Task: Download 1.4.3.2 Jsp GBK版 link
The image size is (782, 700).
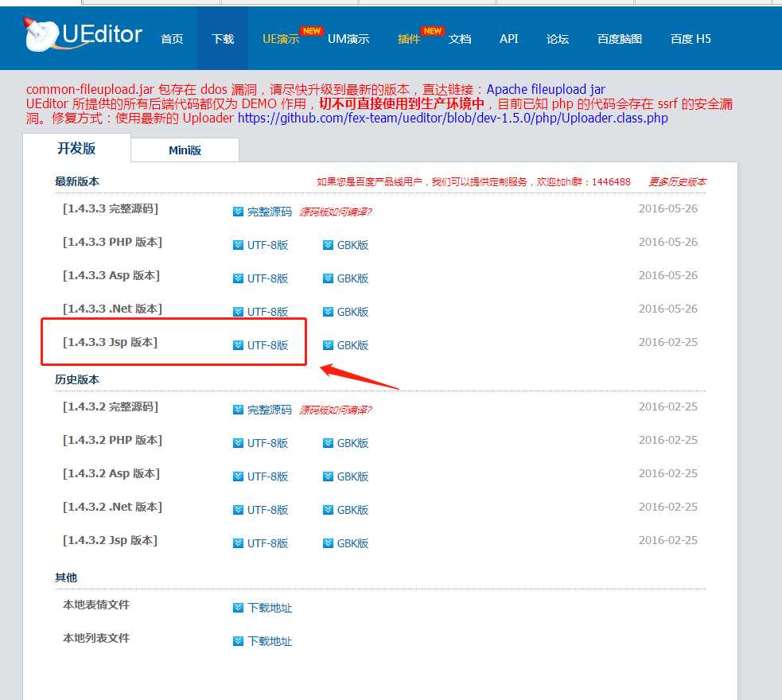Action: [352, 543]
